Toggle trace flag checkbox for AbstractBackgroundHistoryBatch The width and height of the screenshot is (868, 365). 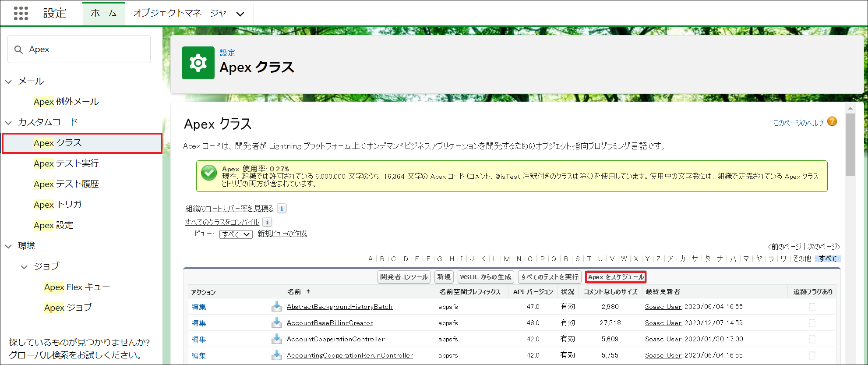pos(812,307)
